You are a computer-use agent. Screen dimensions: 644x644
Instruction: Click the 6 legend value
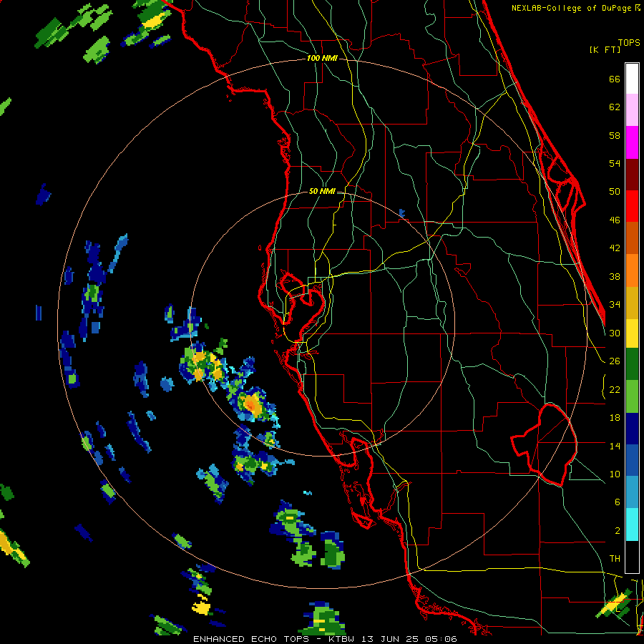618,502
